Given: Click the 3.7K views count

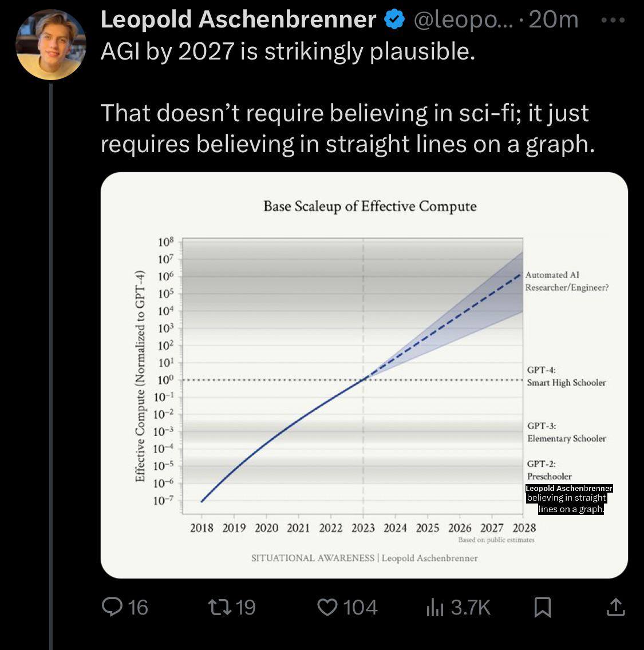Looking at the screenshot, I should pos(471,607).
